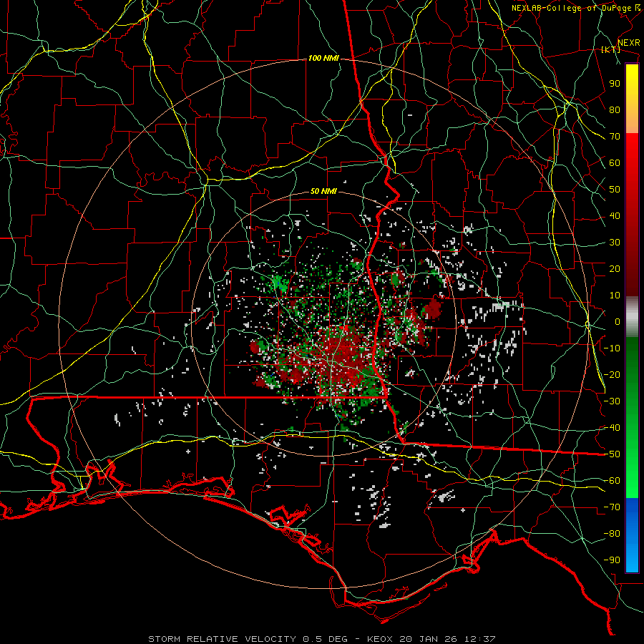Click the 90 knot scale label
Image resolution: width=644 pixels, height=644 pixels.
pos(615,84)
